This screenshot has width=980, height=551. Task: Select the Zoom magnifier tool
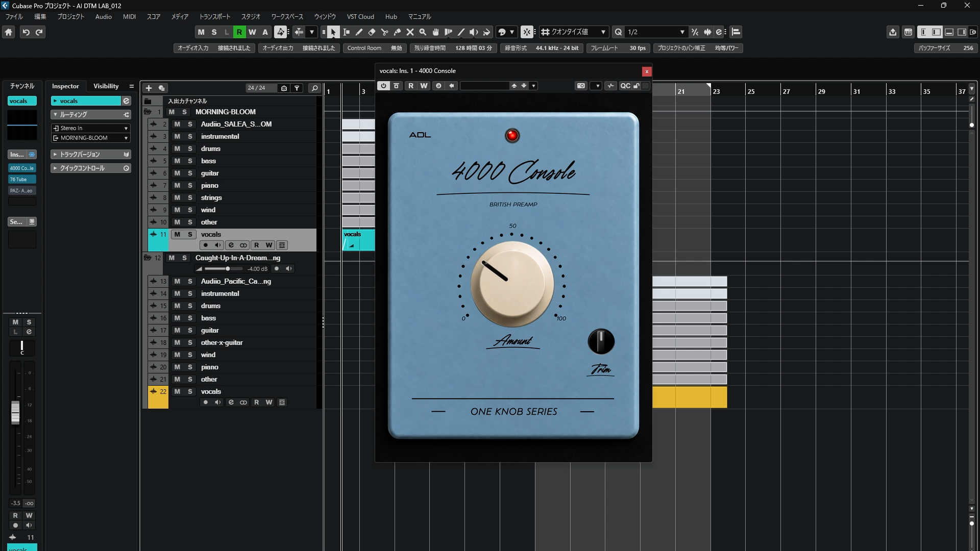pos(423,32)
